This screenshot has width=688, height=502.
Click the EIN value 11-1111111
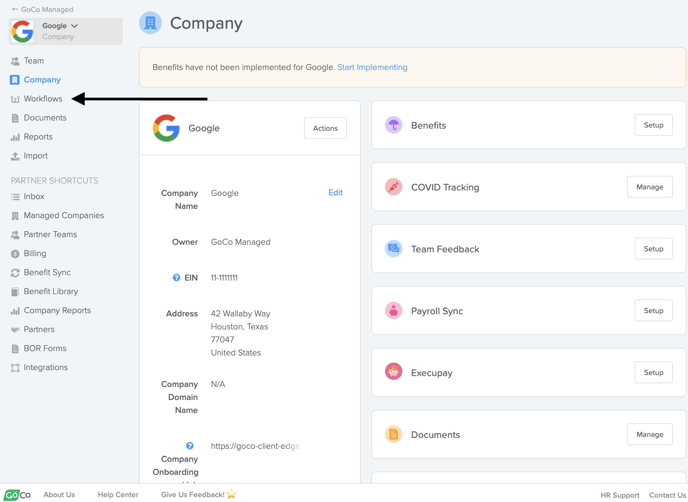224,278
